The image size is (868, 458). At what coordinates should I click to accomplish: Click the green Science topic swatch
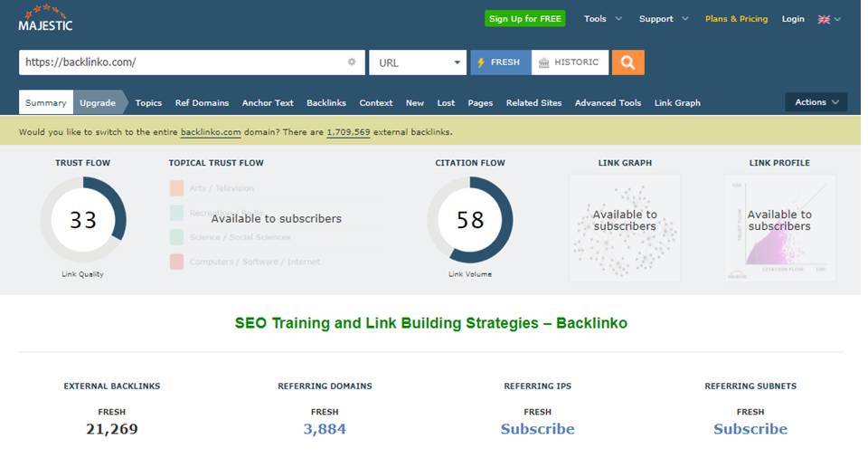176,237
